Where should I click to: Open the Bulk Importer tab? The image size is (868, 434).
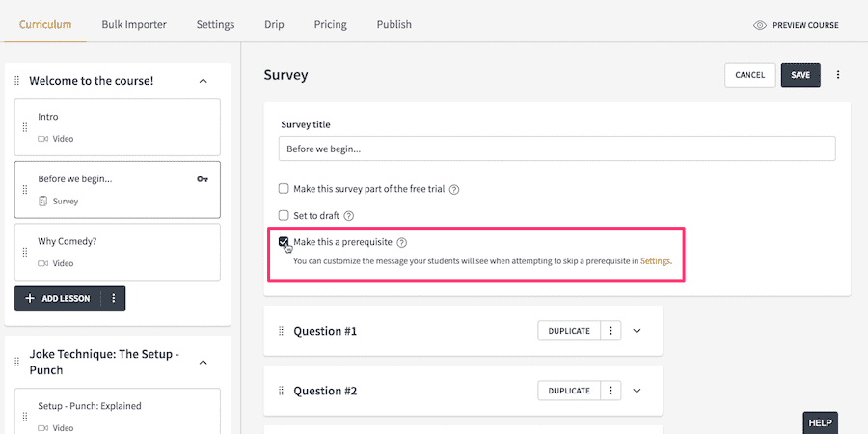coord(134,24)
